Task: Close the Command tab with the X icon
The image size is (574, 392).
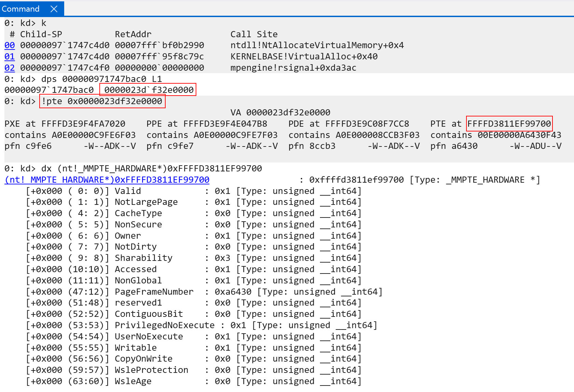Action: pyautogui.click(x=54, y=9)
